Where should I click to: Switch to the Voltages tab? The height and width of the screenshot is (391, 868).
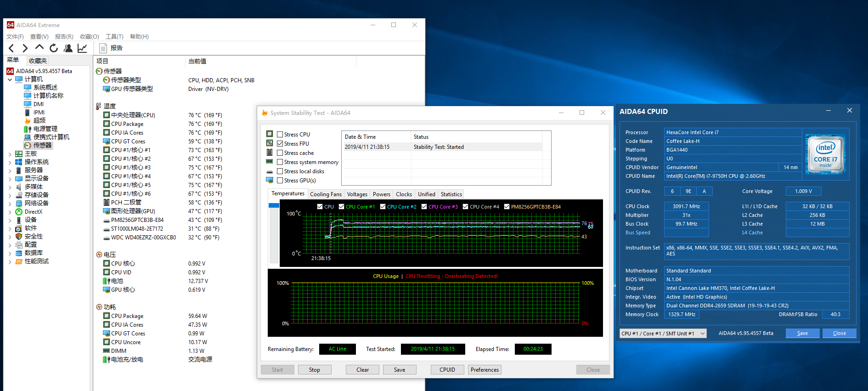[x=357, y=194]
